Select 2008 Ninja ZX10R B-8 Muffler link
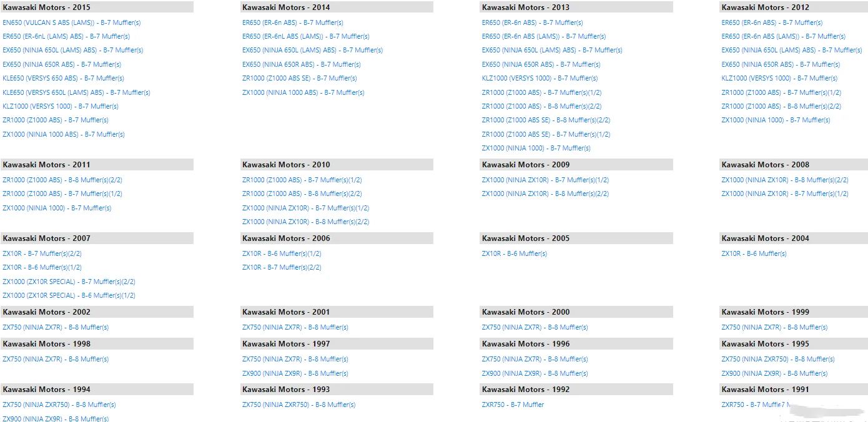Viewport: 868px width, 422px height. point(785,180)
